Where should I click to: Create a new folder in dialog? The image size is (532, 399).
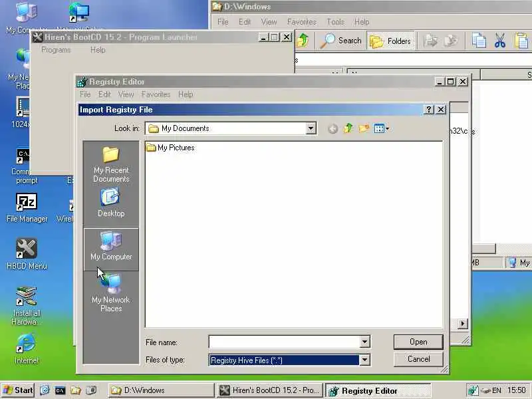pyautogui.click(x=364, y=128)
